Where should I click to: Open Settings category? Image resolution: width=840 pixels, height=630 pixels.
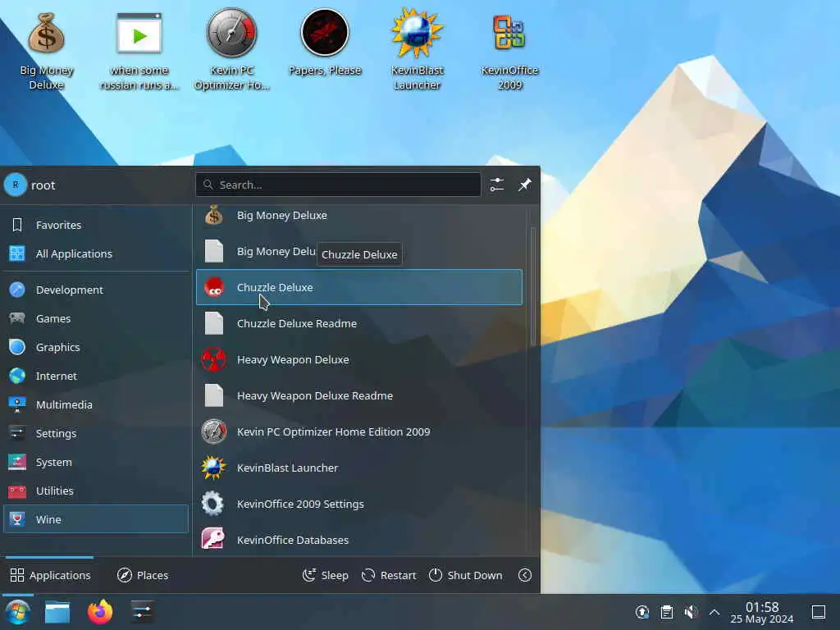click(x=96, y=433)
